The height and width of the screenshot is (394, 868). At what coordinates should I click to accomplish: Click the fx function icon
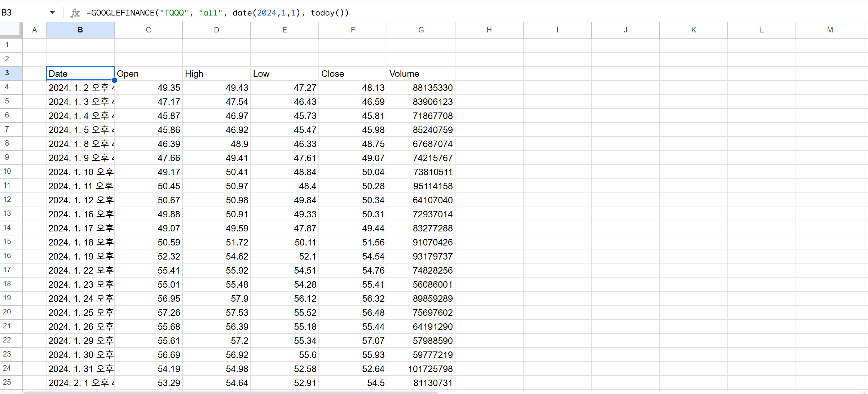click(x=75, y=13)
